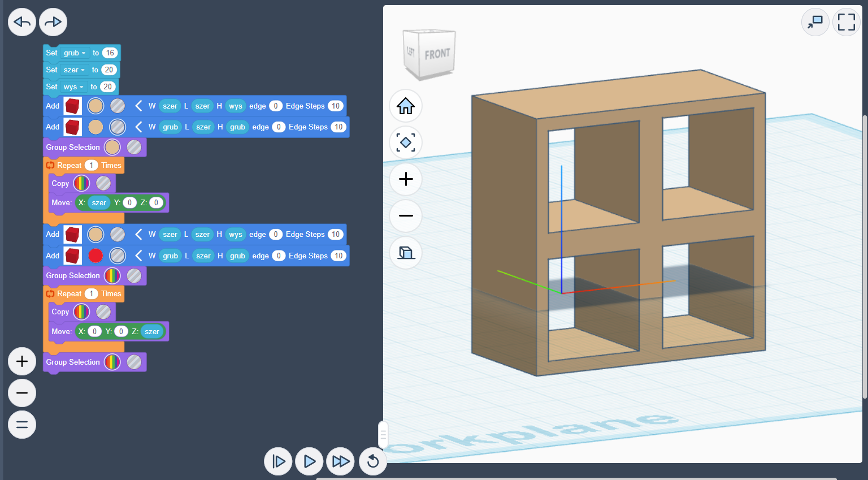This screenshot has width=868, height=480.
Task: Toggle hole option on first Group Selection
Action: point(134,148)
